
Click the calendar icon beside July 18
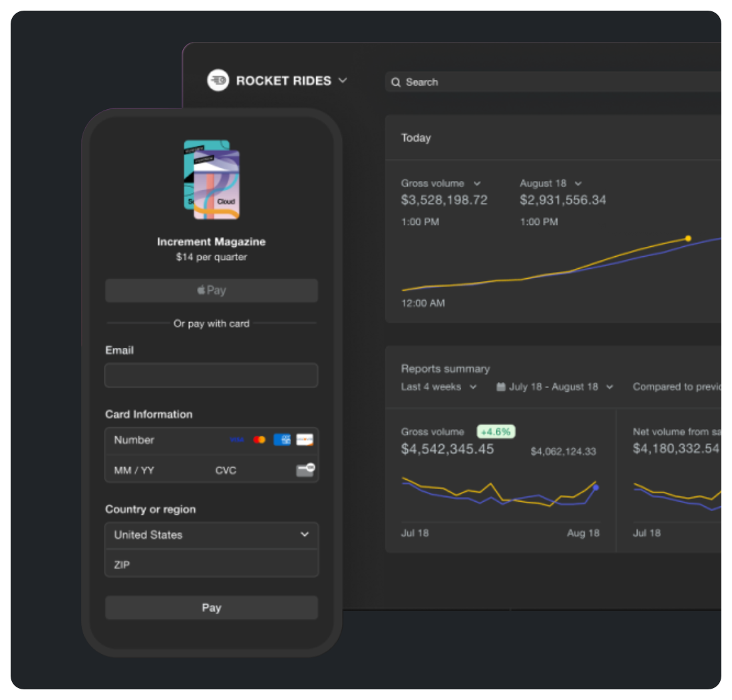500,387
